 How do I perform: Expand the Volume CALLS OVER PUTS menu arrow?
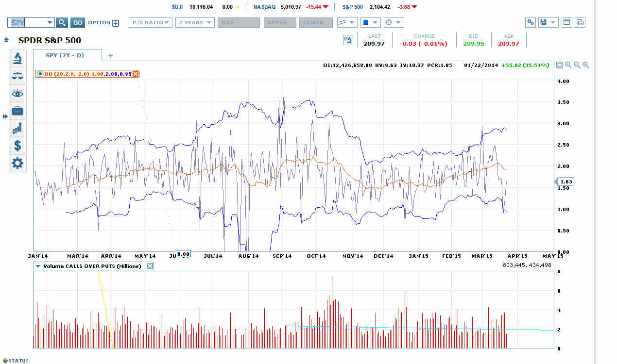click(37, 266)
